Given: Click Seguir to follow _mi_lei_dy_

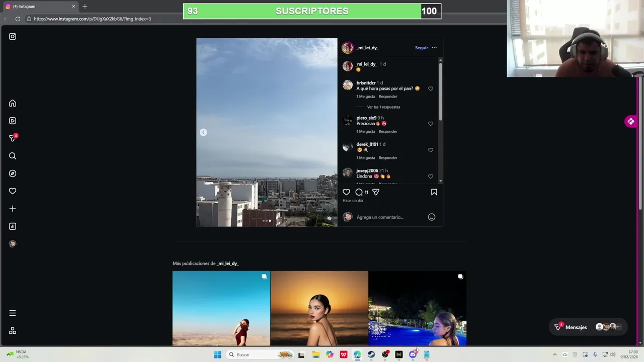Looking at the screenshot, I should pos(422,48).
